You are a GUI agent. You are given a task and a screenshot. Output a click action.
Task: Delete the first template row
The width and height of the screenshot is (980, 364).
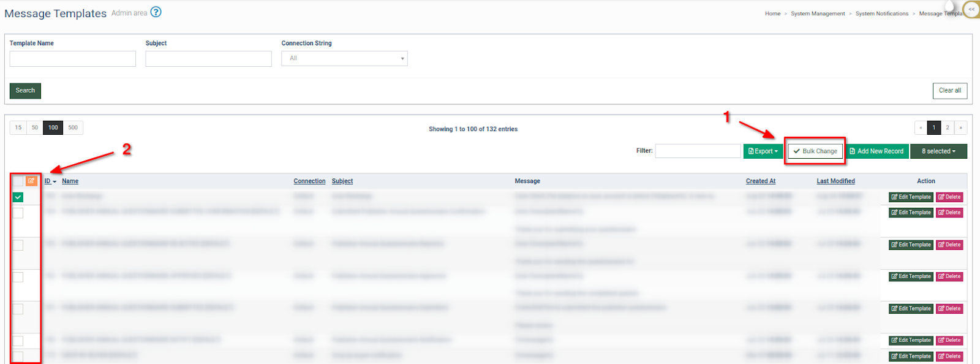pos(949,197)
